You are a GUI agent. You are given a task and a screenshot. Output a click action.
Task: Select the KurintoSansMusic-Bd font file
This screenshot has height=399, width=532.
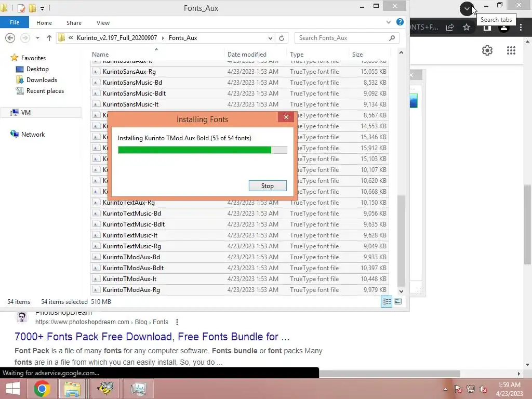(240, 83)
